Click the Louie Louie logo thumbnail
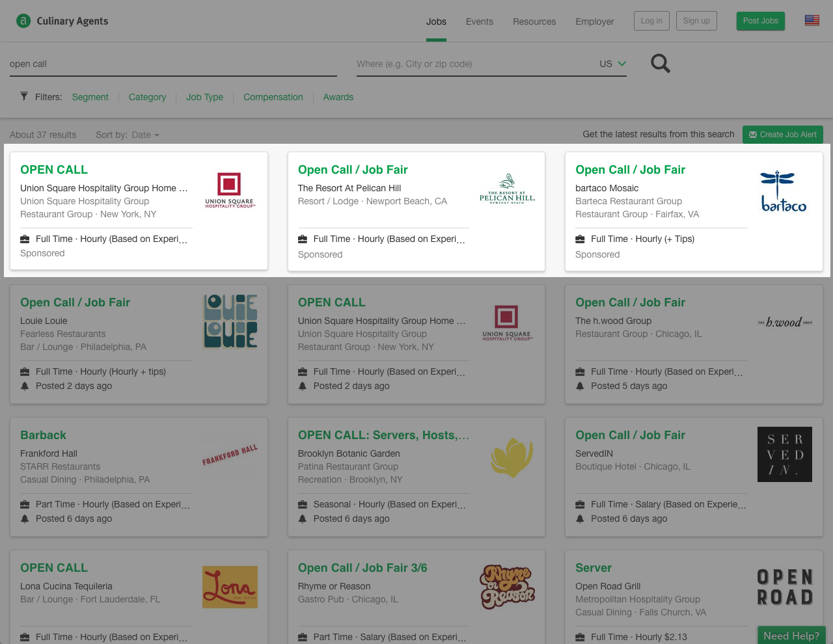The image size is (833, 644). 230,321
